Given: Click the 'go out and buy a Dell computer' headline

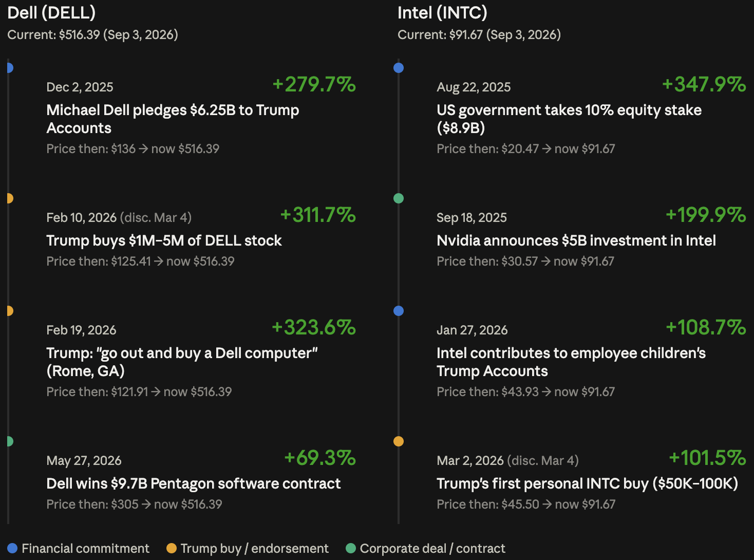Looking at the screenshot, I should pyautogui.click(x=182, y=362).
